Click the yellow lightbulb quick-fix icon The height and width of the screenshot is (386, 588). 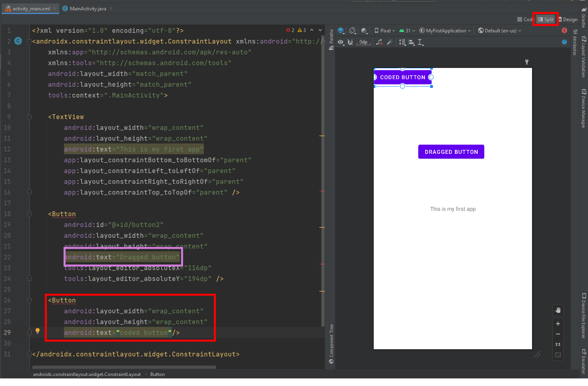[38, 331]
